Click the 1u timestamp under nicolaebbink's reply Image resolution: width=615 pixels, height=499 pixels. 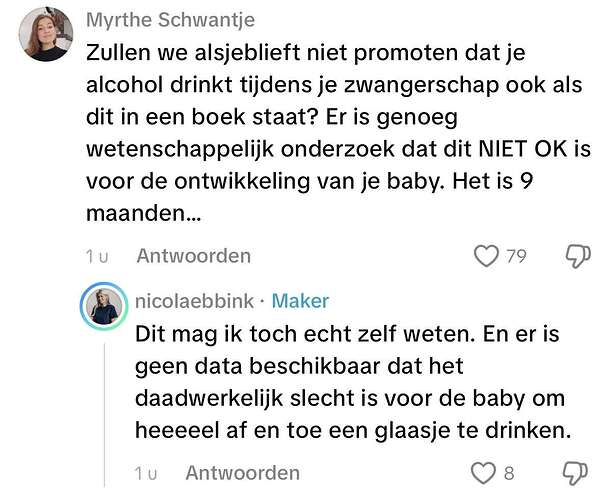(x=146, y=474)
